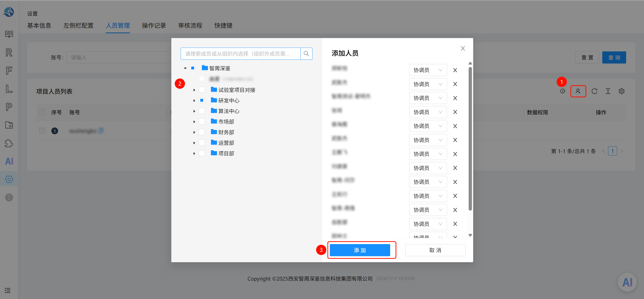This screenshot has height=299, width=644.
Task: Collapse sidebar with bottom menu icon
Action: (8, 290)
